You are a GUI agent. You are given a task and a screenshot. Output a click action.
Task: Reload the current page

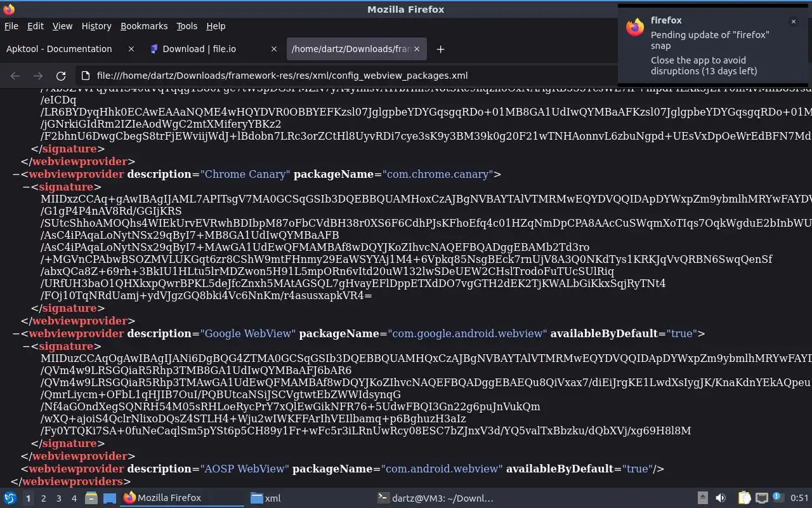pyautogui.click(x=61, y=76)
